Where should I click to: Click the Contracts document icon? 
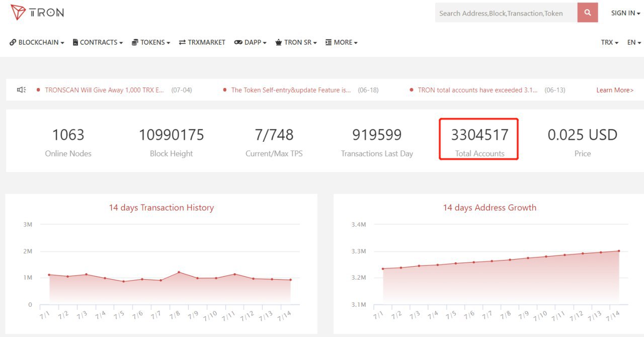(75, 42)
